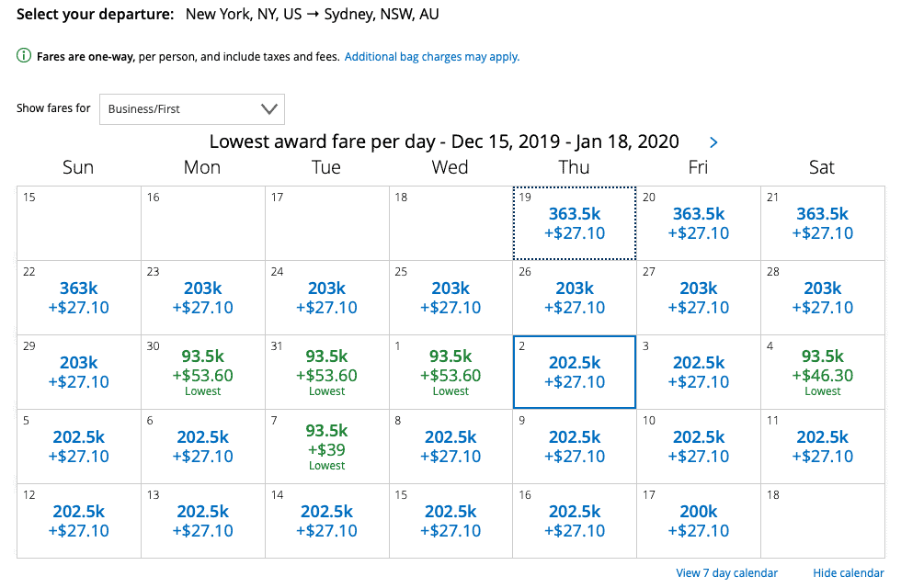Viewport: 901px width, 588px height.
Task: Select Dec 22 fare 363k
Action: [79, 298]
